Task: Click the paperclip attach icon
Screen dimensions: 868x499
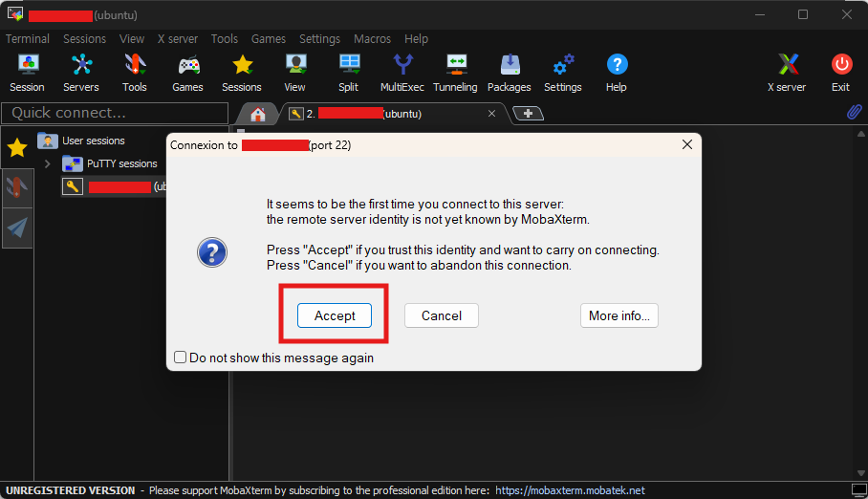Action: (x=855, y=113)
